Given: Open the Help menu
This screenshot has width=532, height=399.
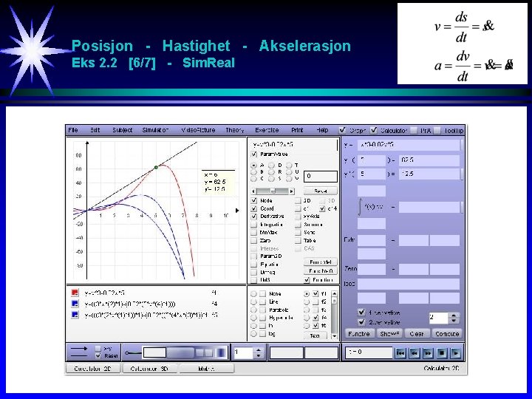Looking at the screenshot, I should [322, 130].
